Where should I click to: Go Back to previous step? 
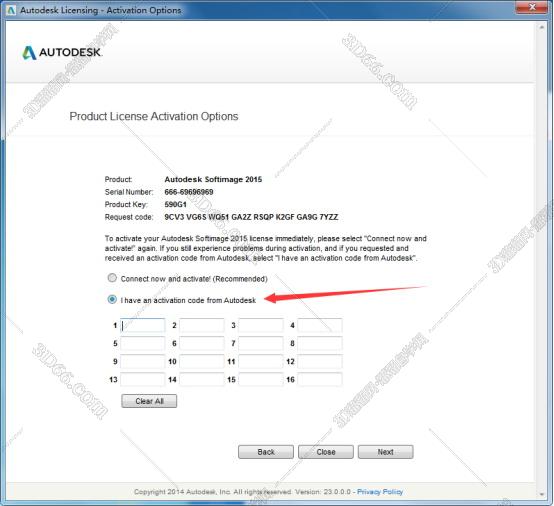[266, 452]
